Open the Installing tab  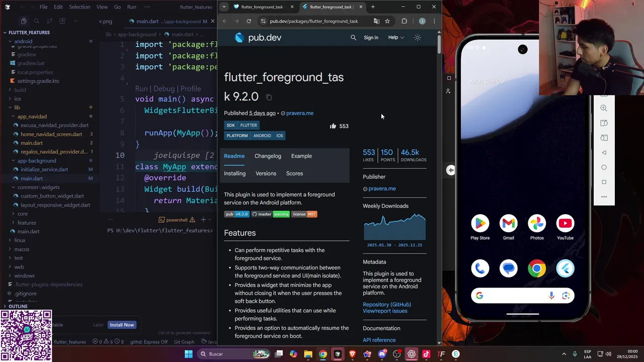[235, 173]
